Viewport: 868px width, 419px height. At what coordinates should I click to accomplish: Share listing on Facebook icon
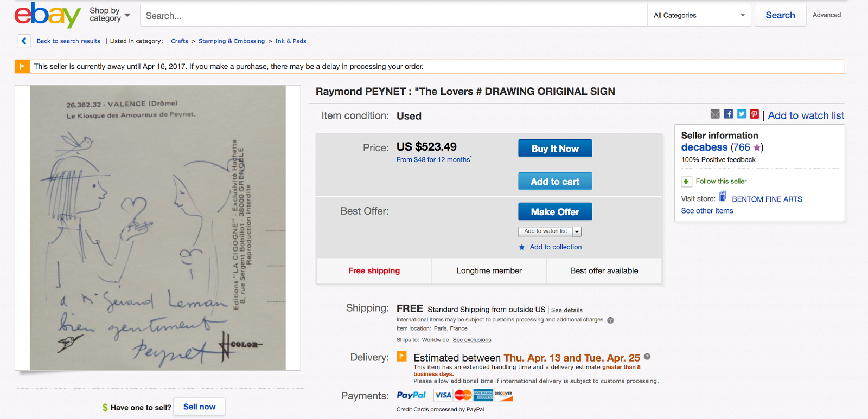pyautogui.click(x=729, y=114)
